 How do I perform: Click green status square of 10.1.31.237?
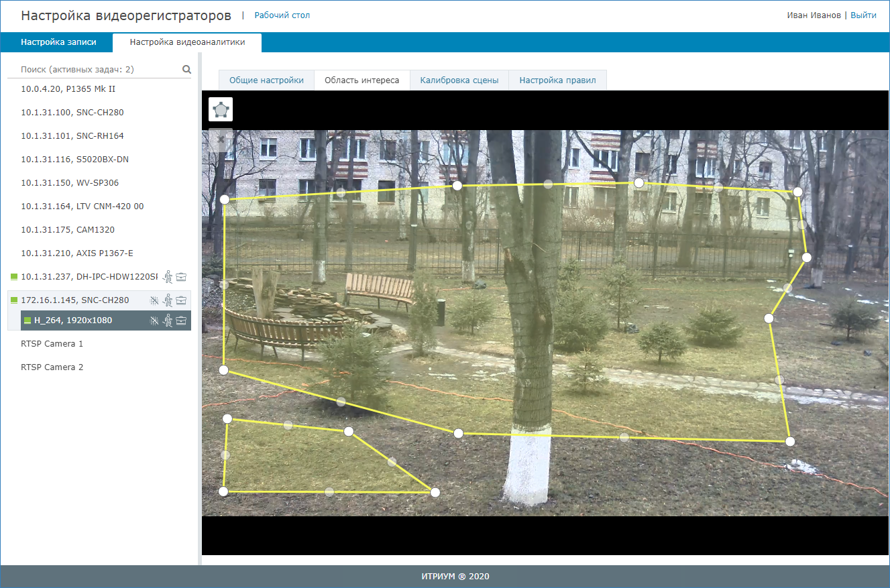(x=14, y=276)
